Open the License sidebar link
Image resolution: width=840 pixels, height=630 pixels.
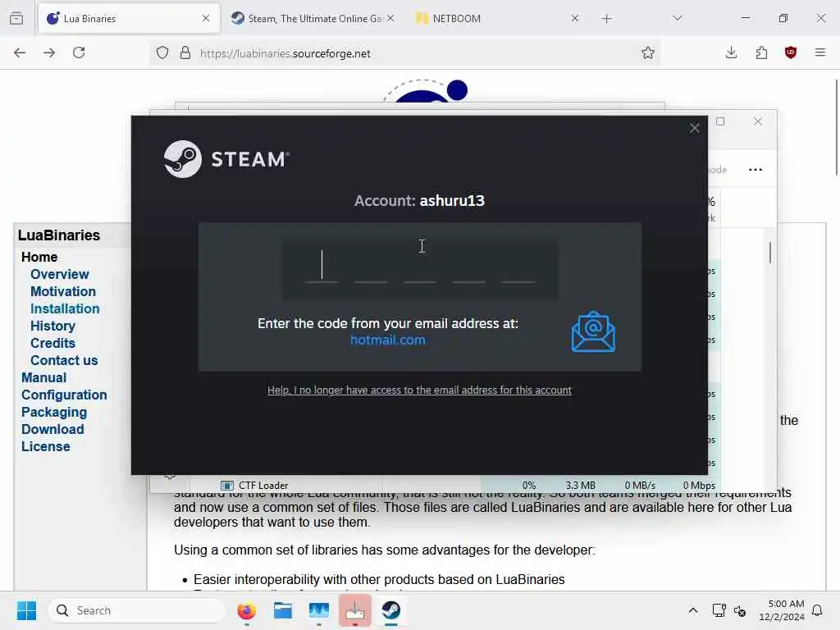point(46,446)
